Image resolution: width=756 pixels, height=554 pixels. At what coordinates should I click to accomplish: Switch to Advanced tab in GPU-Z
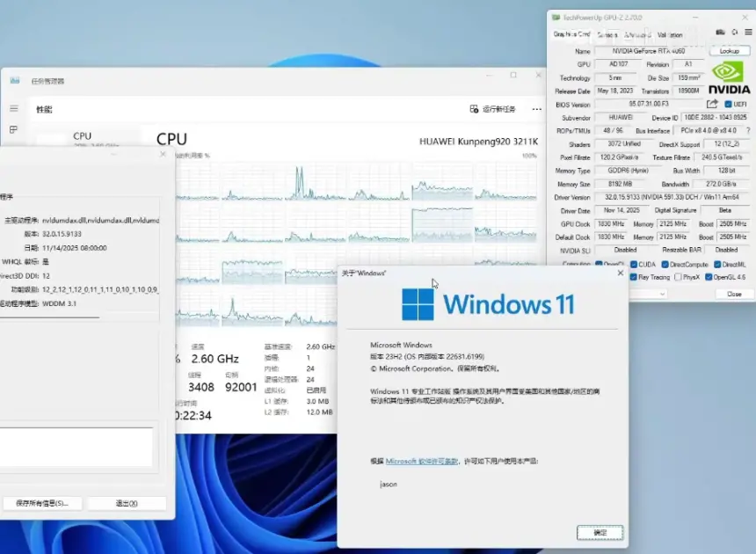point(637,34)
